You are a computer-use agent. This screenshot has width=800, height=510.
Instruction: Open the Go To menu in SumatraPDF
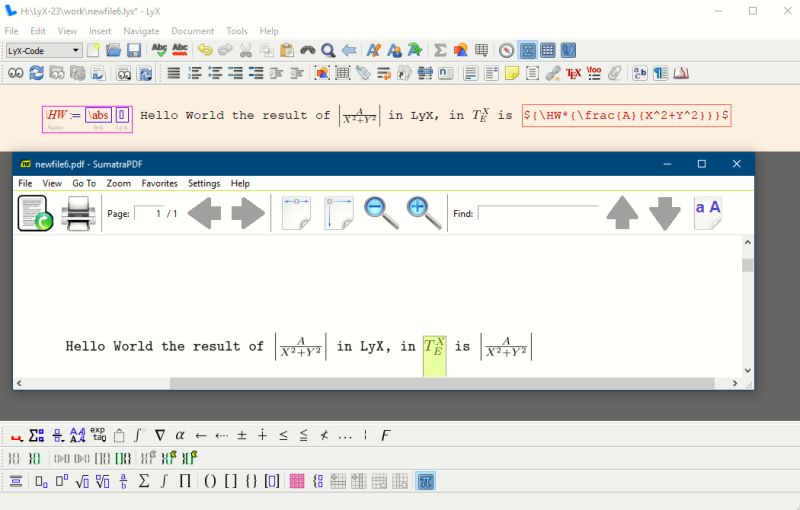84,183
